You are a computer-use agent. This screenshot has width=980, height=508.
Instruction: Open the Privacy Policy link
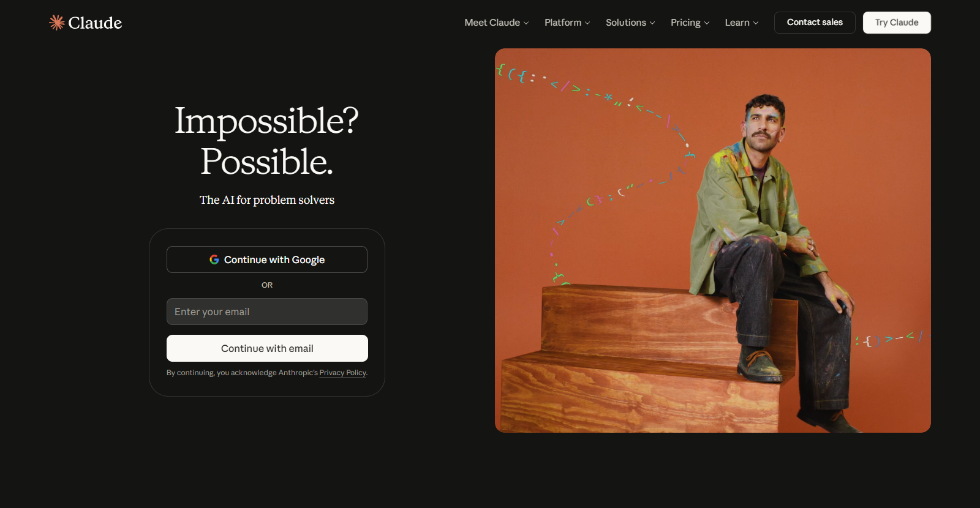coord(342,373)
